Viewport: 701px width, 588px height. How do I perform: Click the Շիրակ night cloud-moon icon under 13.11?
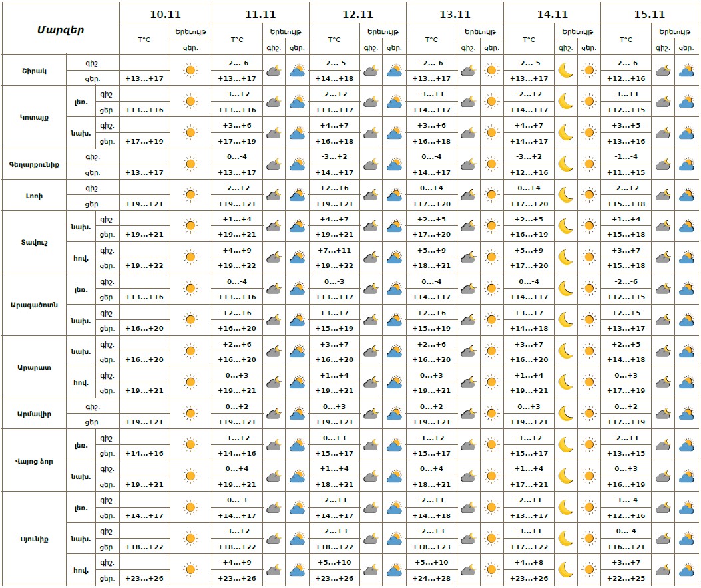pyautogui.click(x=468, y=70)
